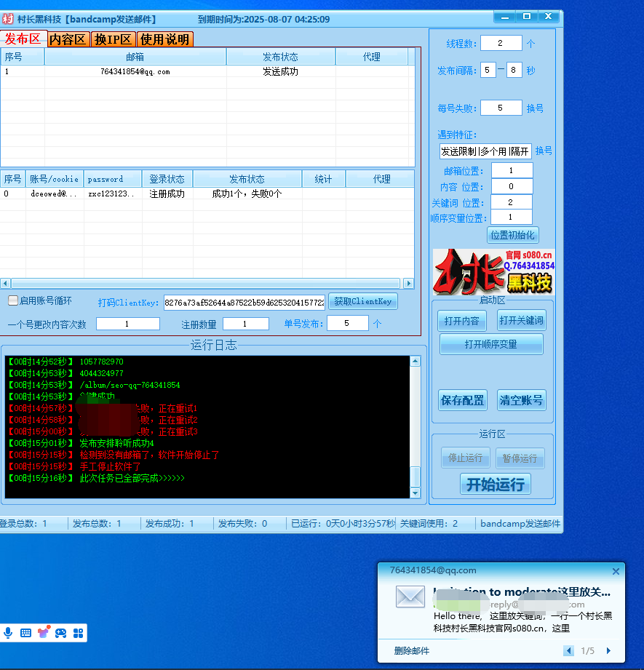Go to next mail in notification
644x670 pixels.
tap(608, 651)
